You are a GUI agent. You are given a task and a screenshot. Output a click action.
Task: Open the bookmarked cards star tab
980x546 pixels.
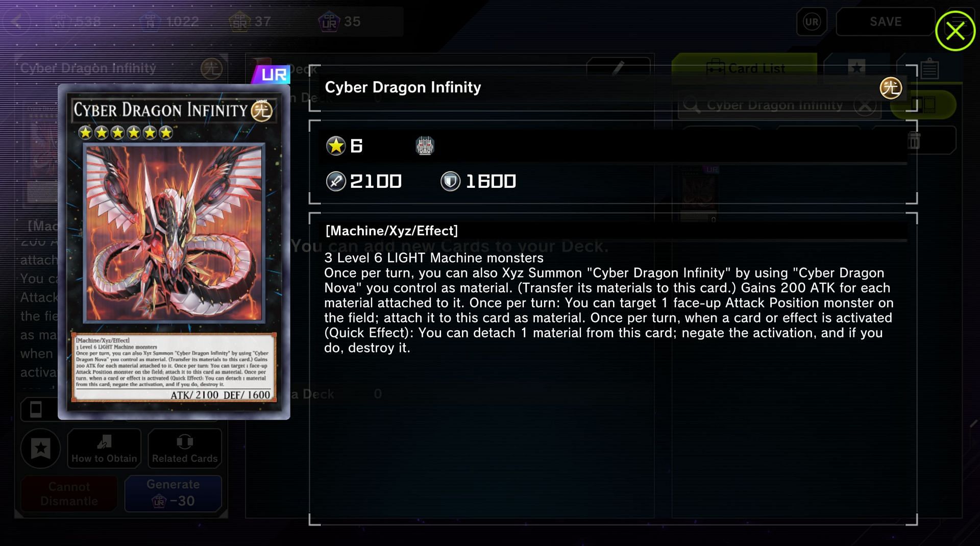pos(856,68)
